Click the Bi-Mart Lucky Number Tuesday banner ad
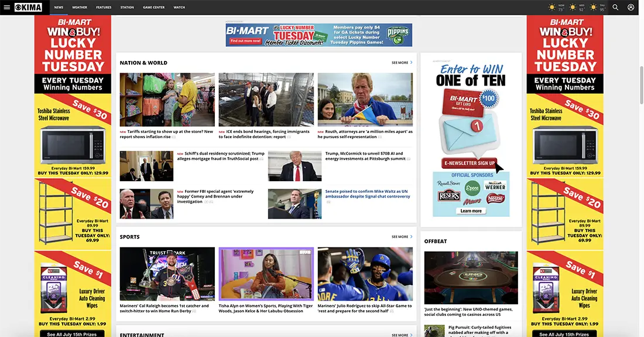The image size is (644, 337). click(x=318, y=35)
